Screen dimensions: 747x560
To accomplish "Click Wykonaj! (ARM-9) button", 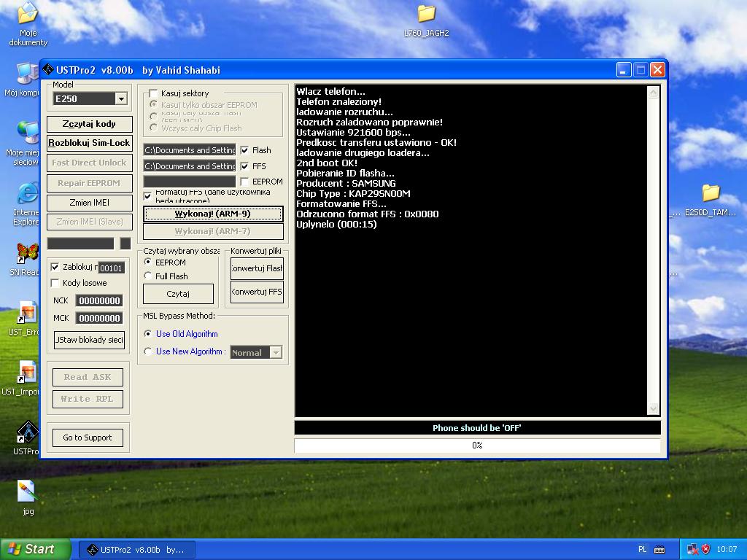I will 213,214.
